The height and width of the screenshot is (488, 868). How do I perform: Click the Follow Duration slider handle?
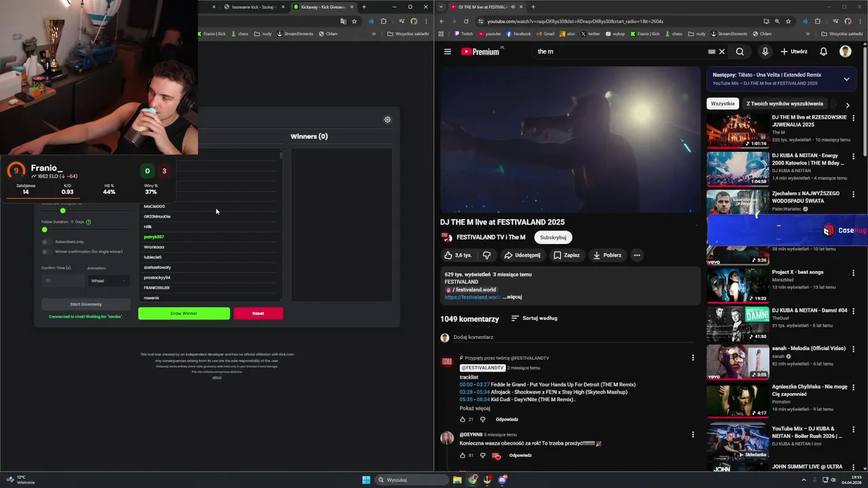pyautogui.click(x=45, y=230)
